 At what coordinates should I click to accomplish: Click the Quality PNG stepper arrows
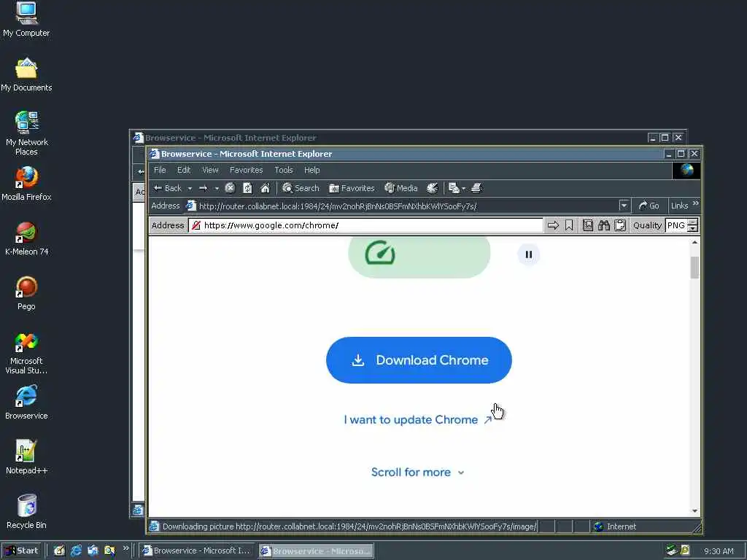click(x=693, y=225)
